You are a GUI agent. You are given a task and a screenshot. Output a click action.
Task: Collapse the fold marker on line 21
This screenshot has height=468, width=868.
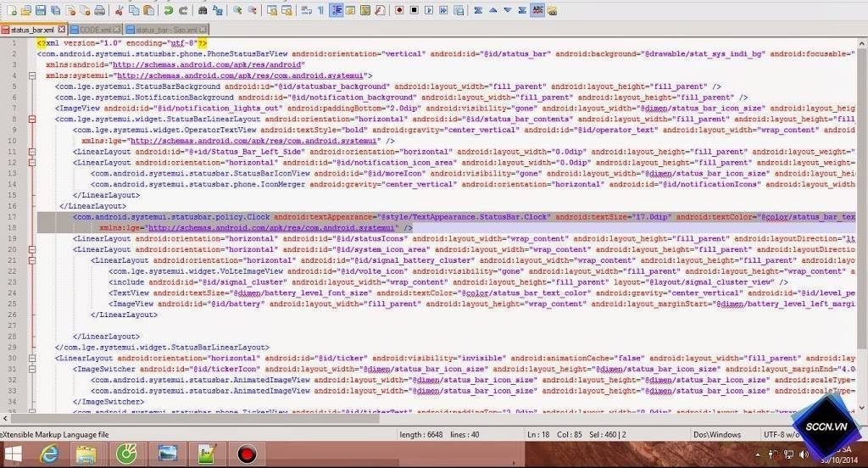coord(32,260)
